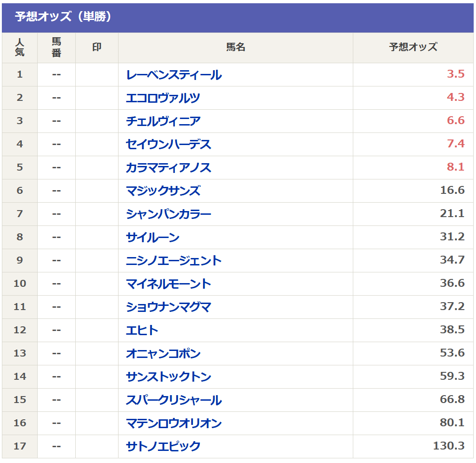Click the サンストックトン link
The width and height of the screenshot is (476, 463).
[168, 377]
